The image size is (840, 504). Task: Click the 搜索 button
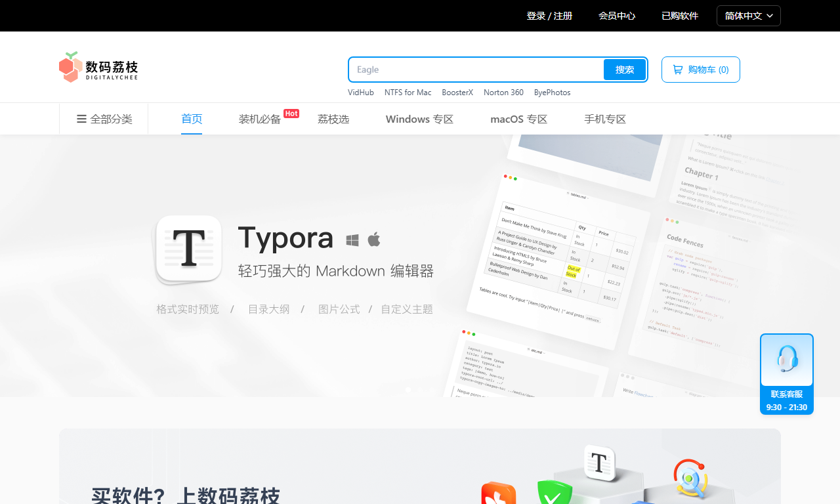(x=625, y=70)
